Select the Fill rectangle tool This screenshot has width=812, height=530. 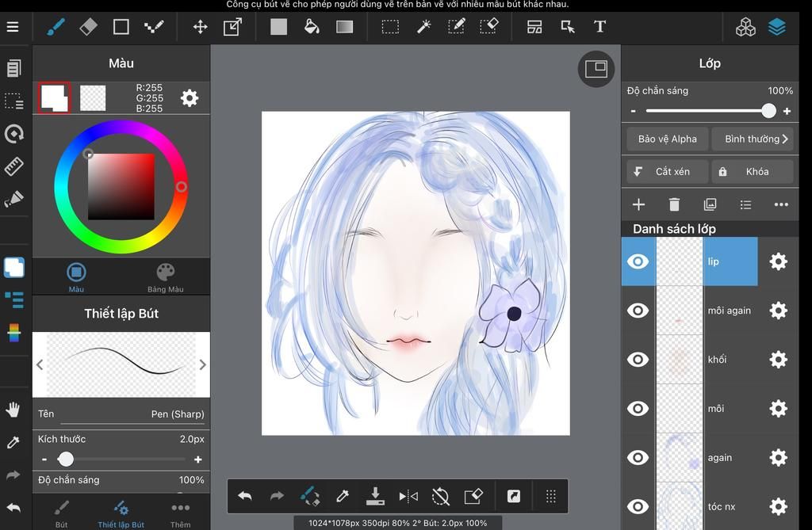coord(278,27)
